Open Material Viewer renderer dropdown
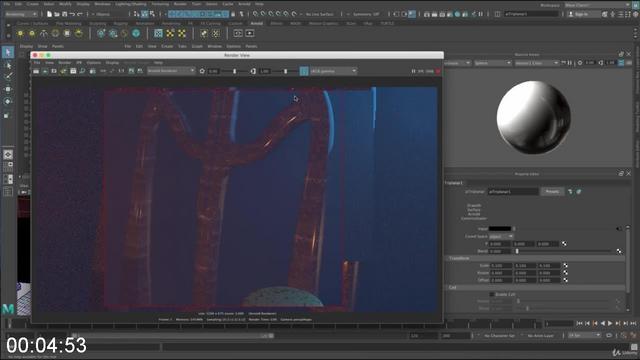Image resolution: width=640 pixels, height=360 pixels. [457, 63]
